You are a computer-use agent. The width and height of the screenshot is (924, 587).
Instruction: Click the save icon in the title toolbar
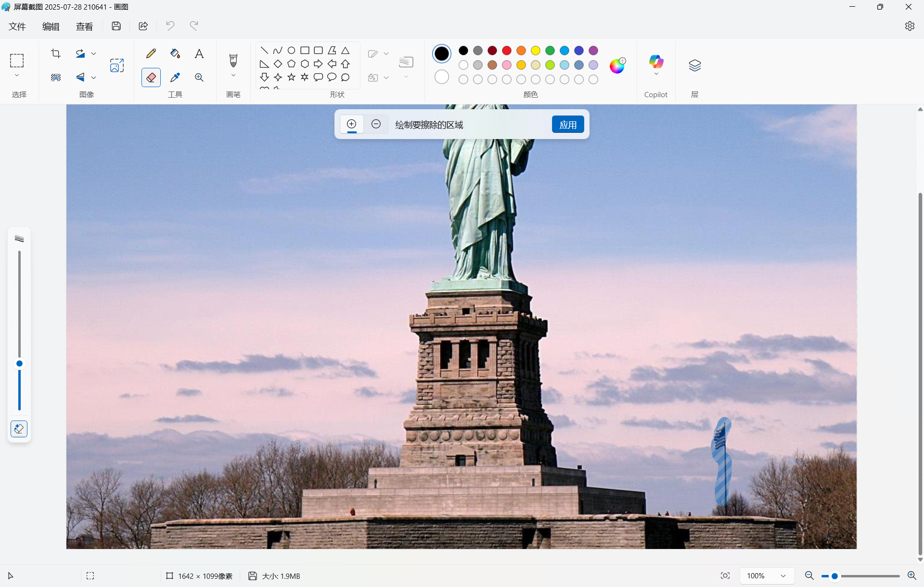tap(116, 26)
